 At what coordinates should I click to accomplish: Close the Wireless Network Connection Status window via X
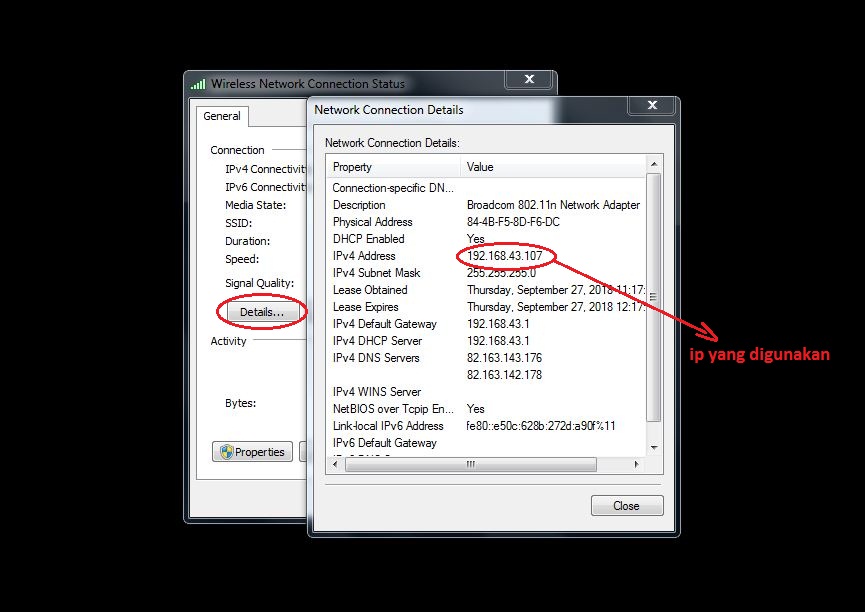(528, 79)
